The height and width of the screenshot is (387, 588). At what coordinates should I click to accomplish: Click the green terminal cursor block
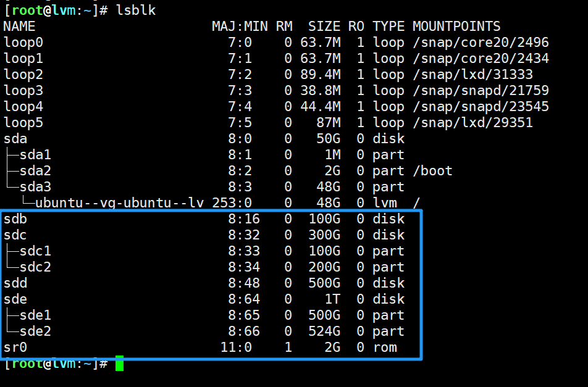click(x=119, y=364)
